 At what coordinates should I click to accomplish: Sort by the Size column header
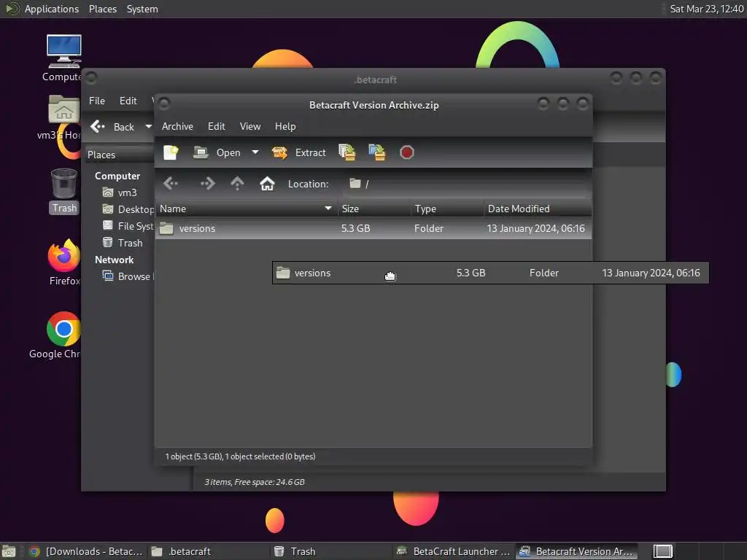click(374, 209)
